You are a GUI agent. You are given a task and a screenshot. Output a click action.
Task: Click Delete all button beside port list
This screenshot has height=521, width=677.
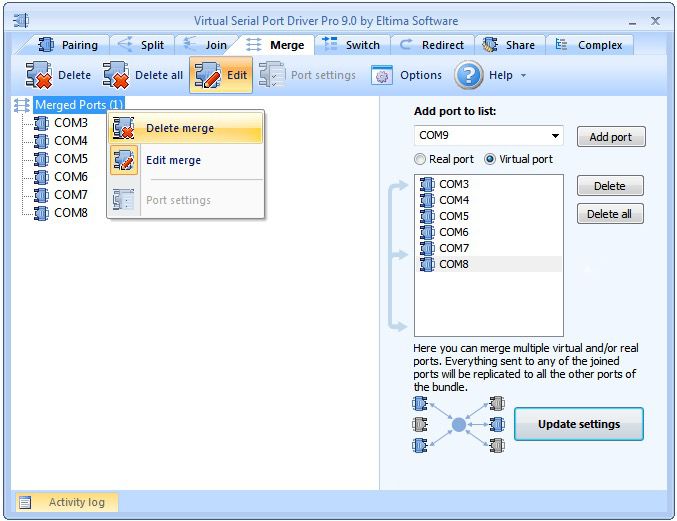pos(610,214)
